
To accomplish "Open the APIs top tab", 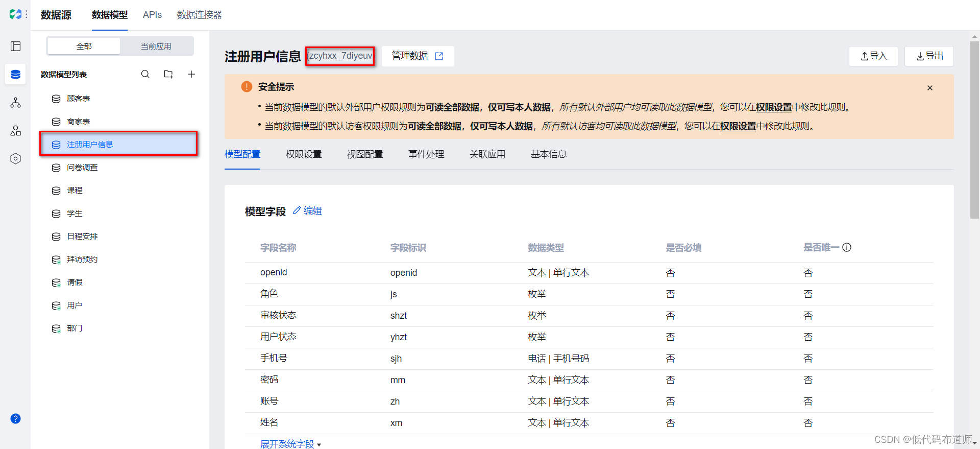I will (x=152, y=15).
